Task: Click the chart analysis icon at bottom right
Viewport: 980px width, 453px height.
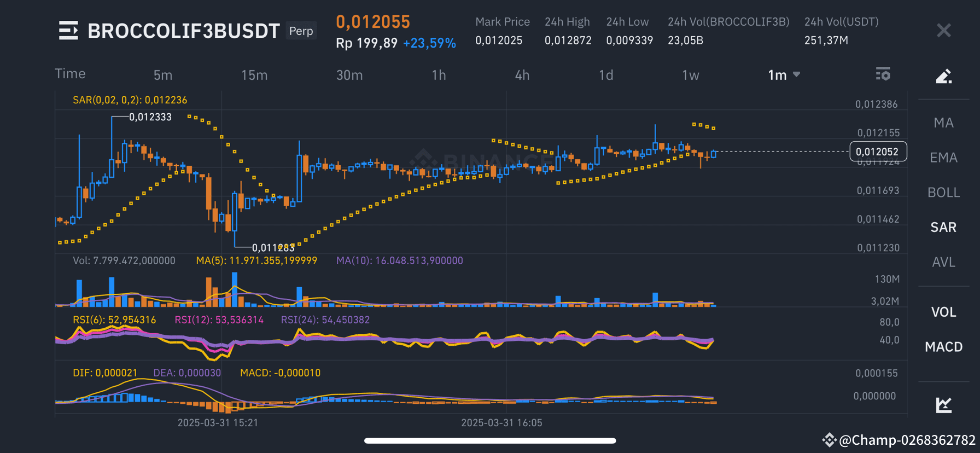Action: coord(944,405)
